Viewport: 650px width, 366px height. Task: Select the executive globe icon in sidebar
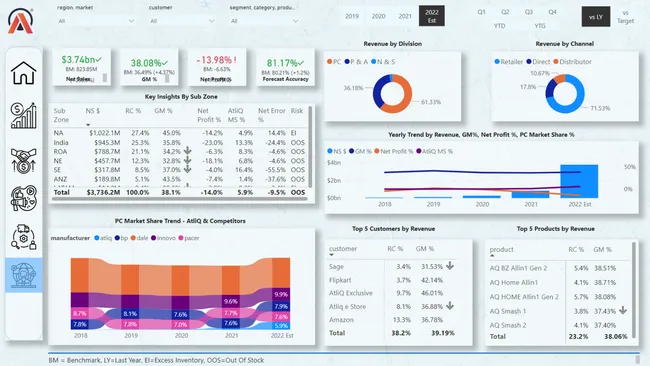24,275
